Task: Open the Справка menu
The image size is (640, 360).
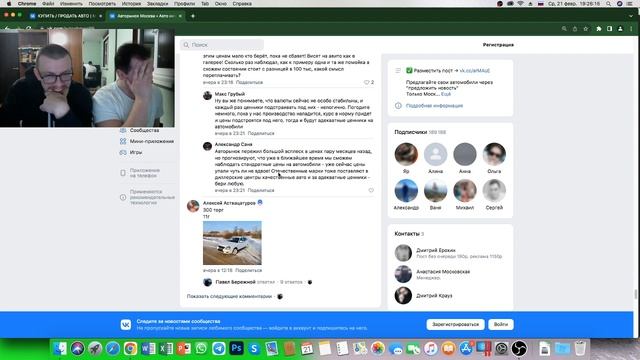Action: [x=242, y=4]
